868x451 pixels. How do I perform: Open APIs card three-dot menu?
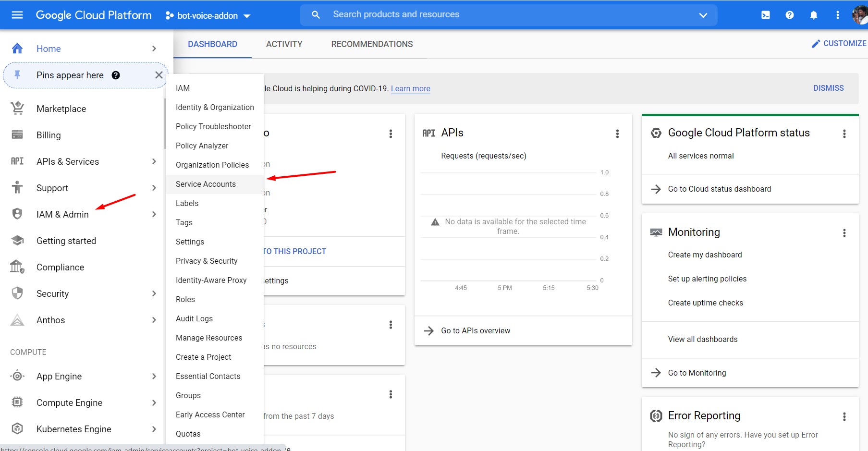click(x=617, y=134)
